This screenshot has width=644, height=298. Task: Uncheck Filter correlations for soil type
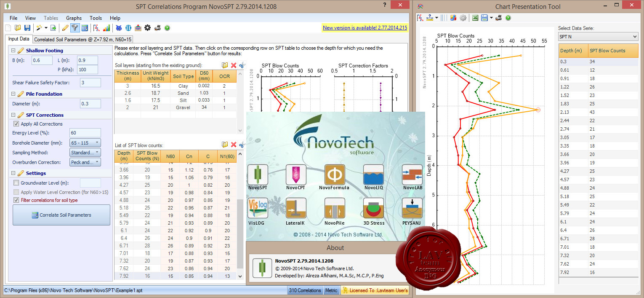[16, 200]
